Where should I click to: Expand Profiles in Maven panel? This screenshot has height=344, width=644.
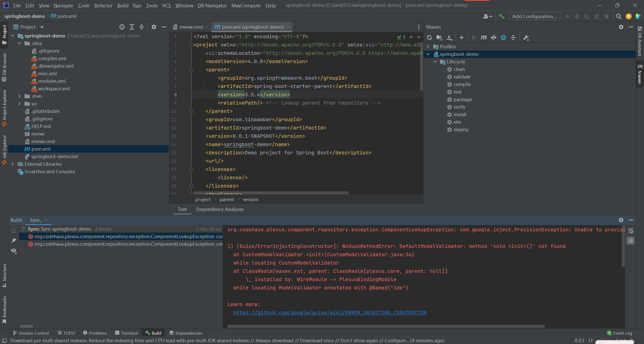tap(428, 47)
